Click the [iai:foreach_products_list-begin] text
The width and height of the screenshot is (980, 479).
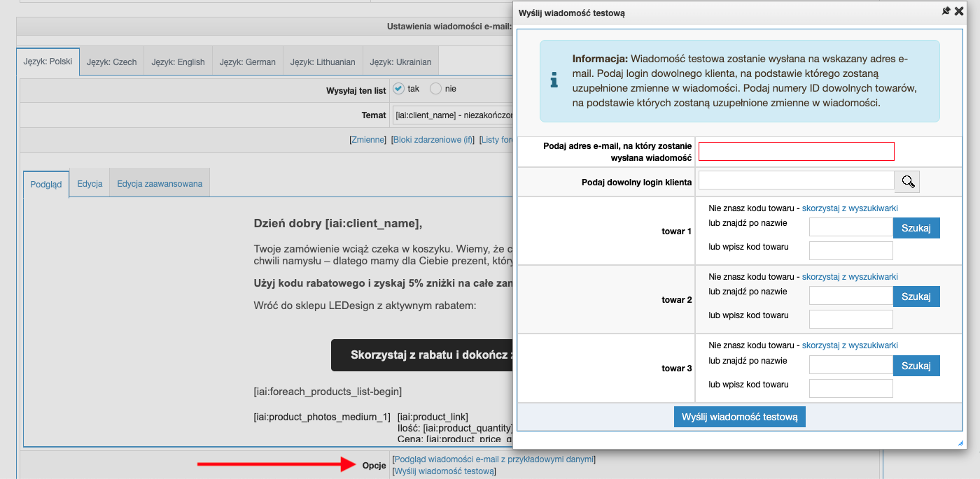pos(328,392)
